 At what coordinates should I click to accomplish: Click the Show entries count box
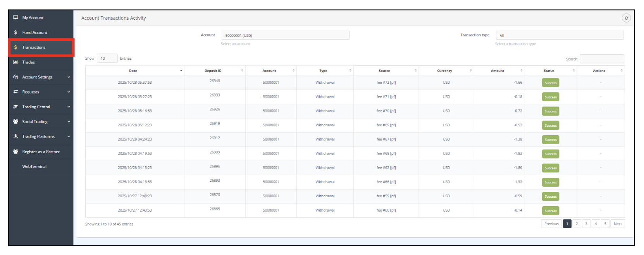click(107, 58)
